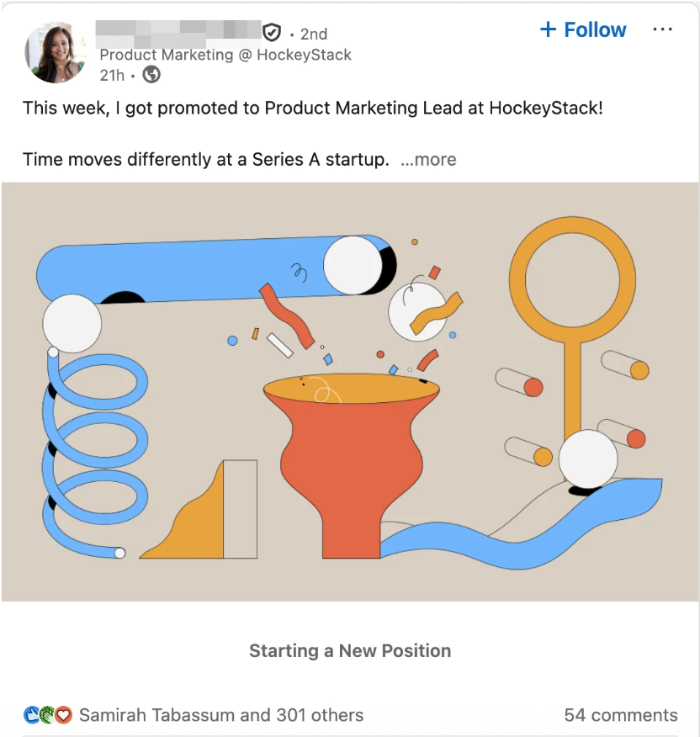Click the green celebrate reaction icon
The image size is (700, 737).
47,715
